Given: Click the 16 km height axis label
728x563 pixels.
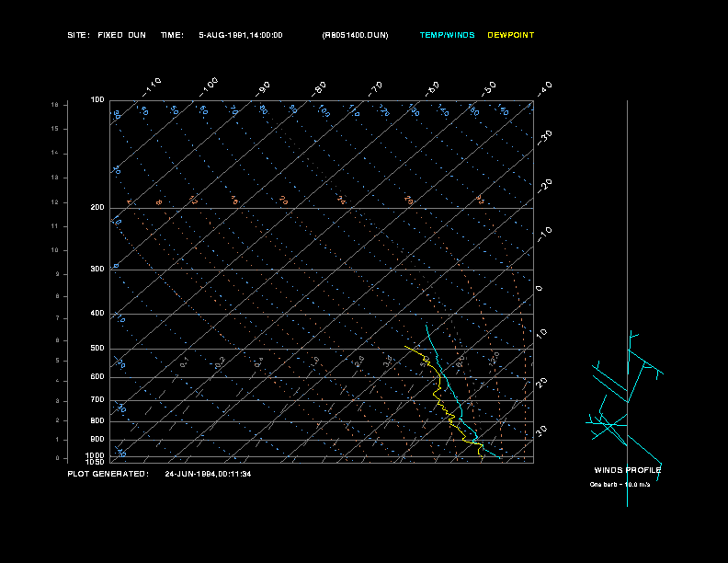Looking at the screenshot, I should click(x=55, y=105).
